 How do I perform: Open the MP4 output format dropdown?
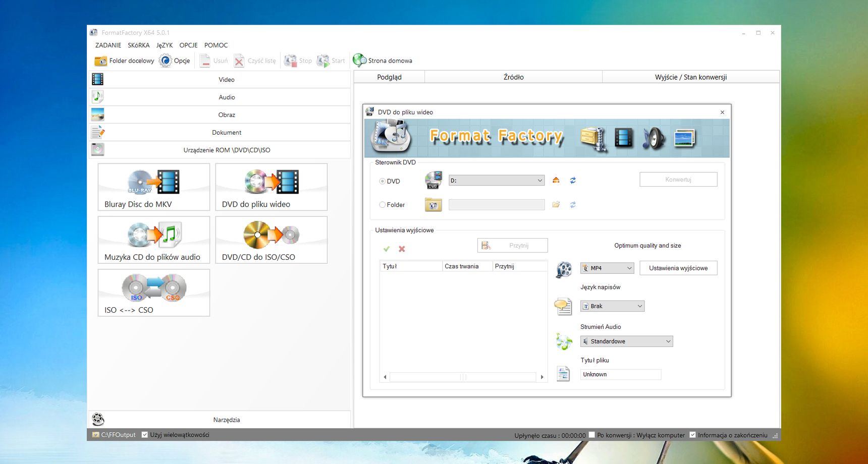click(x=607, y=268)
